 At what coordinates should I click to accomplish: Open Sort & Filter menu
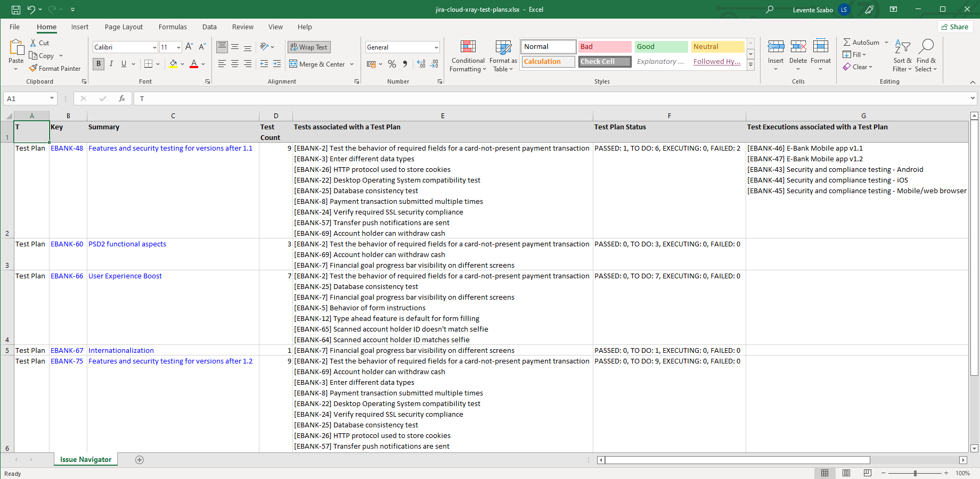click(x=902, y=56)
